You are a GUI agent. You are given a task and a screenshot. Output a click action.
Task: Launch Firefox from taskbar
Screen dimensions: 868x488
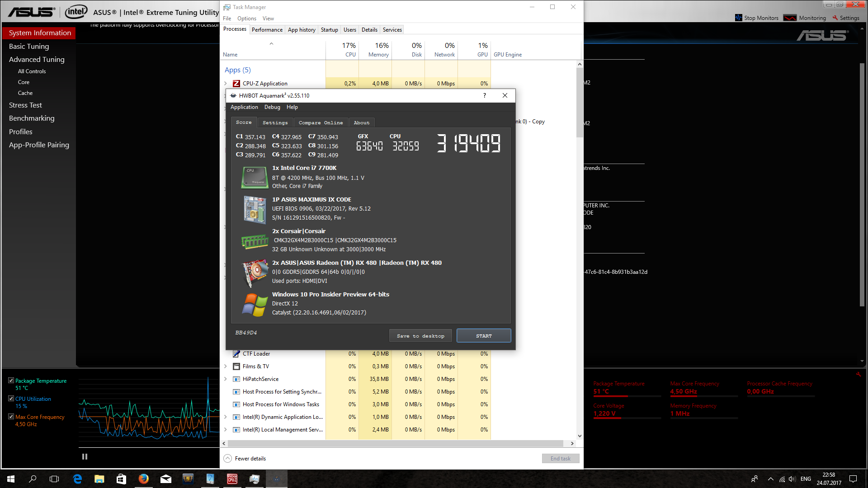144,479
